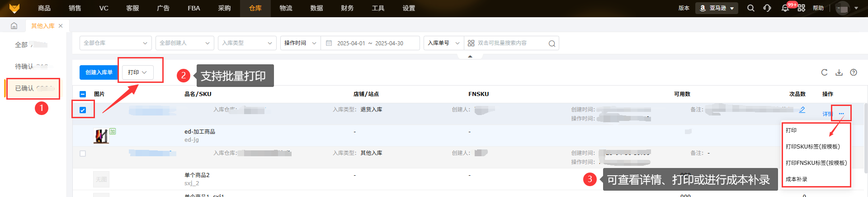Toggle the select-all header checkbox
The image size is (868, 197).
83,94
